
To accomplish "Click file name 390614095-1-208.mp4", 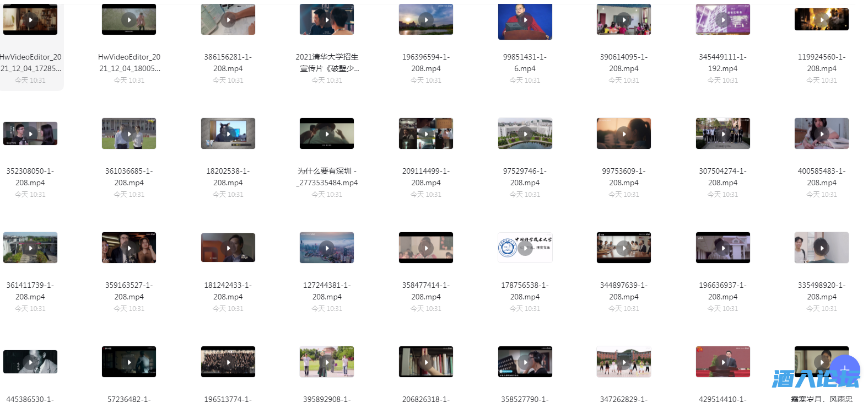I will click(x=624, y=62).
